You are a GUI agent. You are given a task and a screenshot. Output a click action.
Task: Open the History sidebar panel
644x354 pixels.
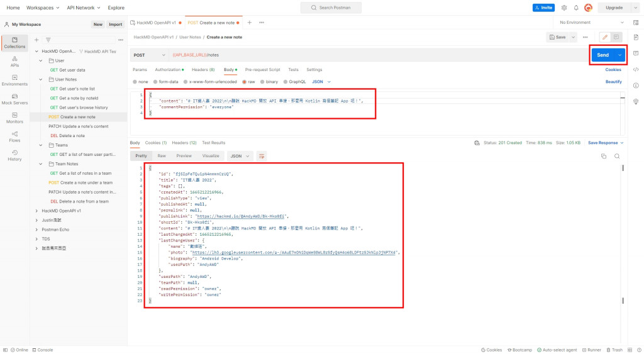14,156
